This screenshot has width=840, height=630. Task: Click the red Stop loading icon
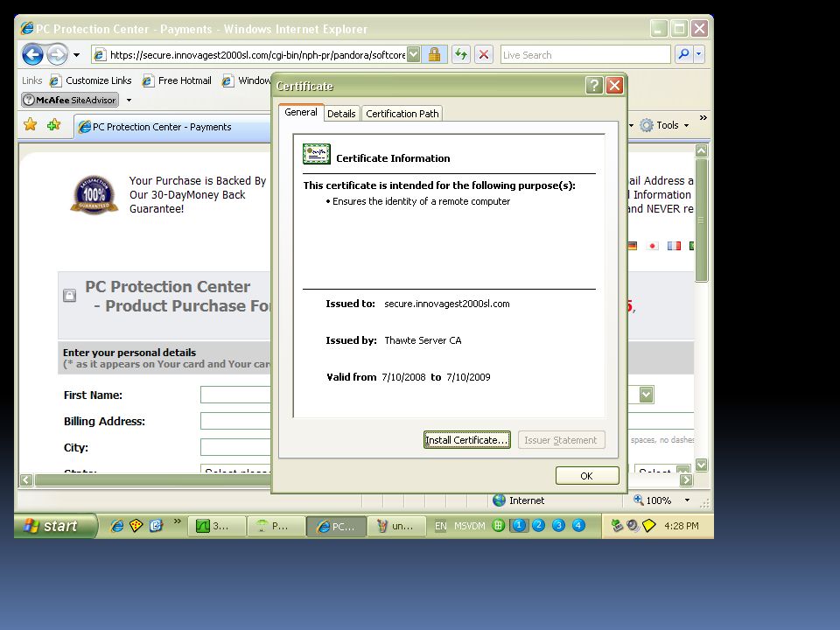pyautogui.click(x=484, y=54)
